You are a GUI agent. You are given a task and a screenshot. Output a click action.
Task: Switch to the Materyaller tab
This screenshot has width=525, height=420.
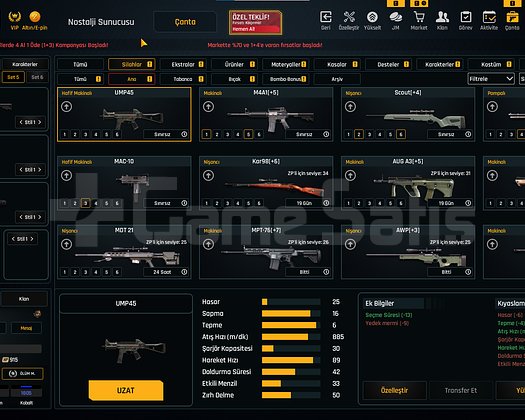[286, 64]
